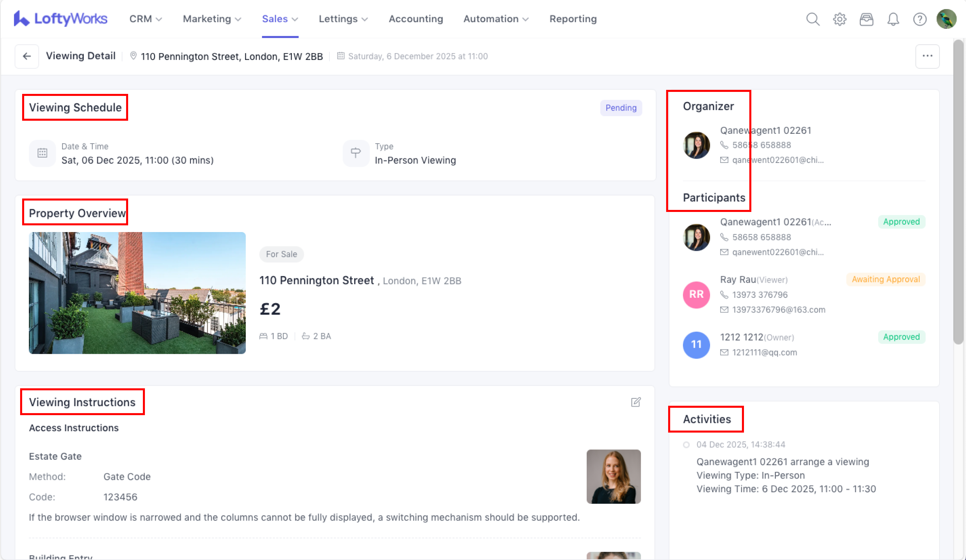Click the notifications bell icon
This screenshot has height=560, width=966.
[893, 19]
